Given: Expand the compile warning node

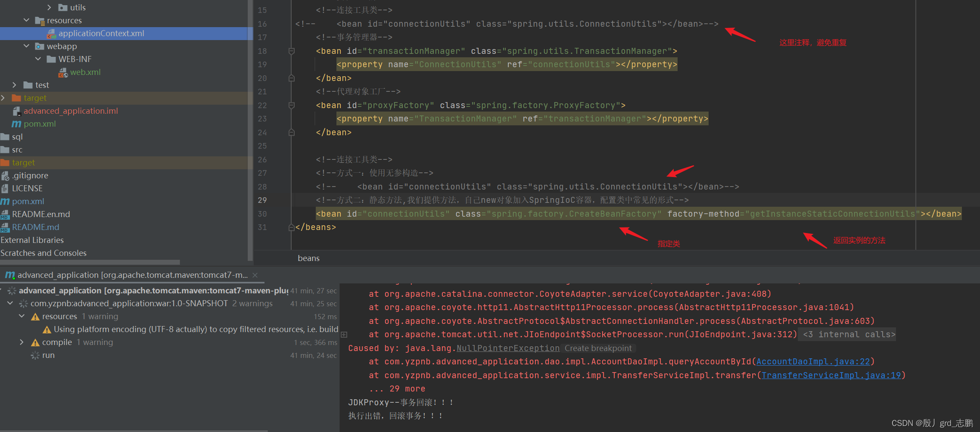Looking at the screenshot, I should point(22,342).
